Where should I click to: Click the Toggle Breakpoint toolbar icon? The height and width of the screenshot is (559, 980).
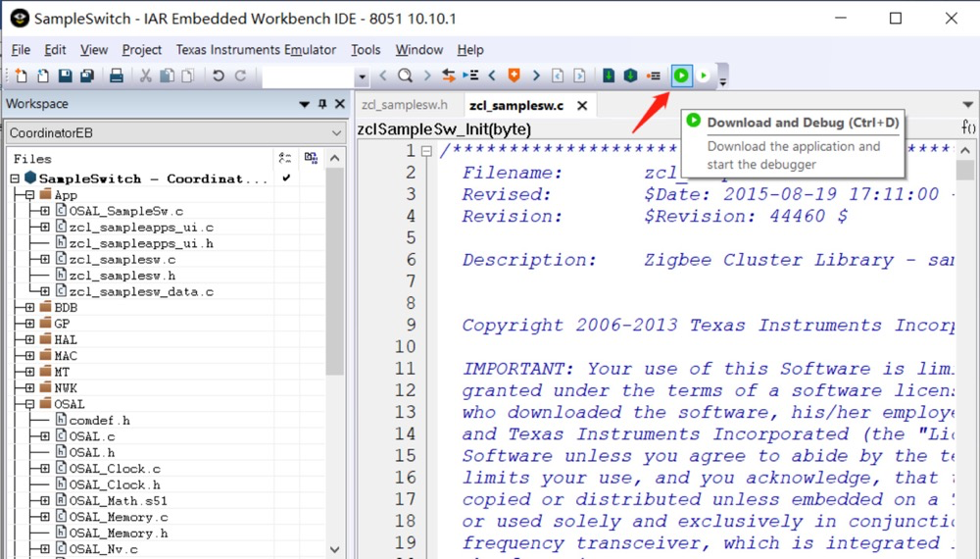pos(654,76)
